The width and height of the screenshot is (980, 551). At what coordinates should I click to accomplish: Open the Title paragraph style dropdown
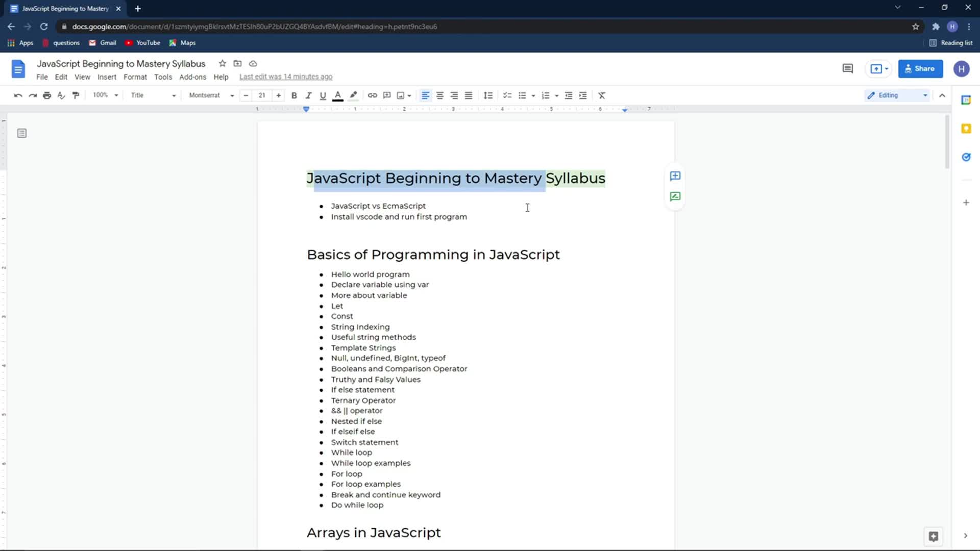(x=153, y=95)
